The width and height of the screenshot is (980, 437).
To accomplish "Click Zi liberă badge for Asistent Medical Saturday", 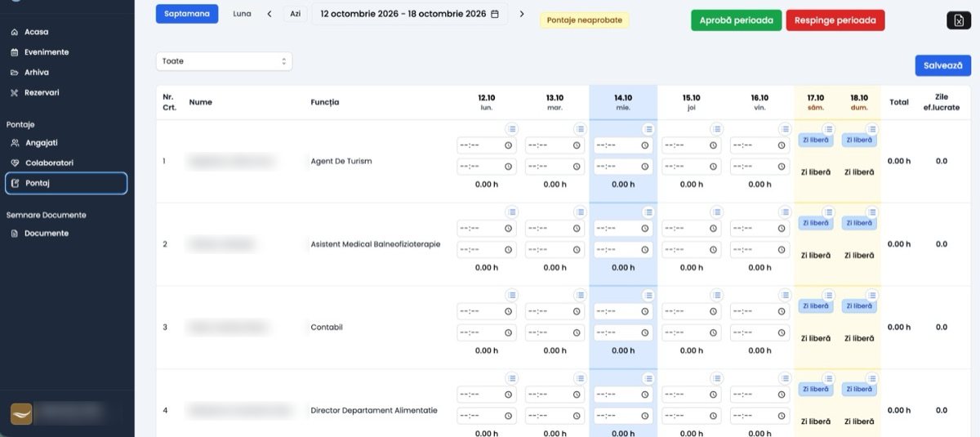I will pos(815,223).
